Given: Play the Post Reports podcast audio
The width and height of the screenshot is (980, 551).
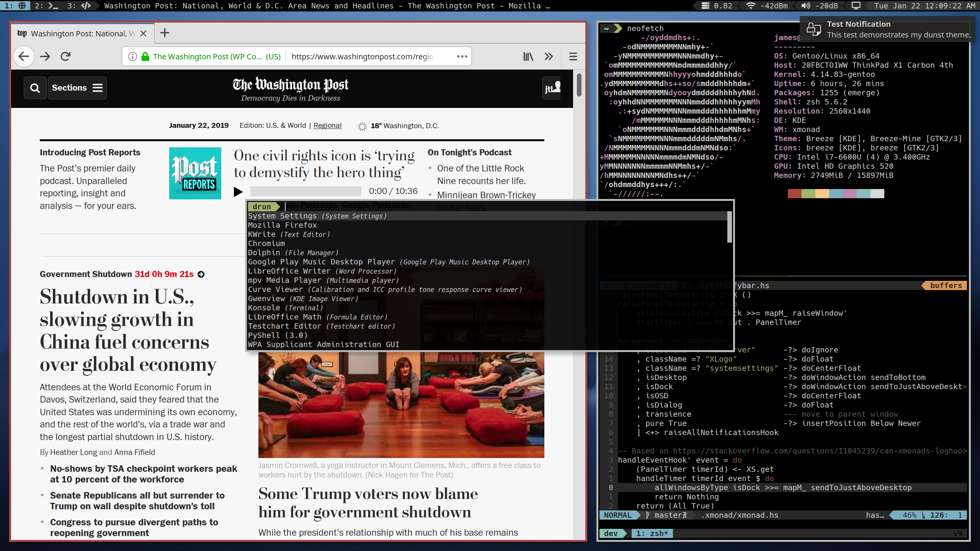Looking at the screenshot, I should pos(238,191).
